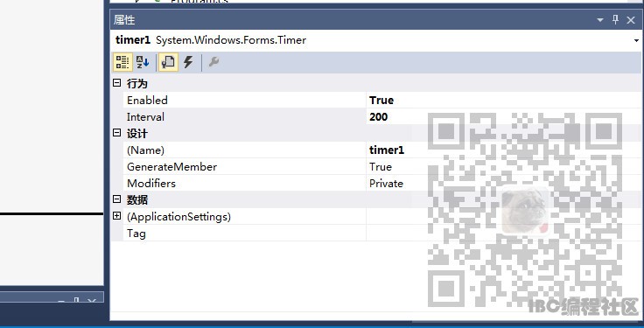Click the 行为 category header text
644x328 pixels.
pyautogui.click(x=136, y=84)
